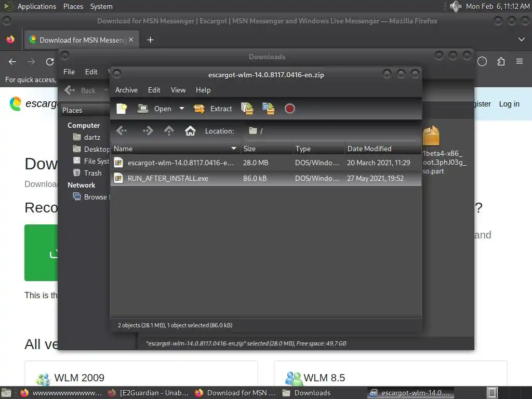Sort archive list by Name column

point(176,149)
